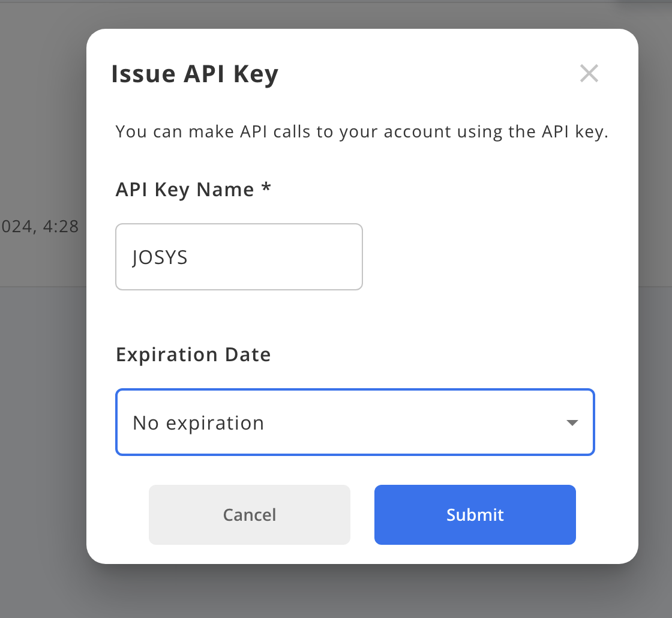The image size is (672, 618).
Task: Click blank dialog area right of Submit
Action: coord(606,515)
